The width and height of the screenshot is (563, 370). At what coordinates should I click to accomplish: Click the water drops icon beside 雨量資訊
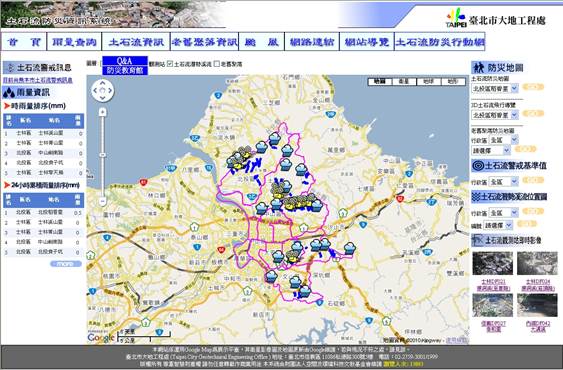pyautogui.click(x=9, y=93)
